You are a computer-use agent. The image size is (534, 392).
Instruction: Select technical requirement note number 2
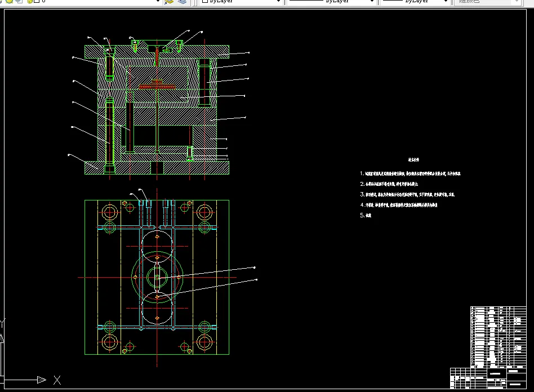(389, 184)
